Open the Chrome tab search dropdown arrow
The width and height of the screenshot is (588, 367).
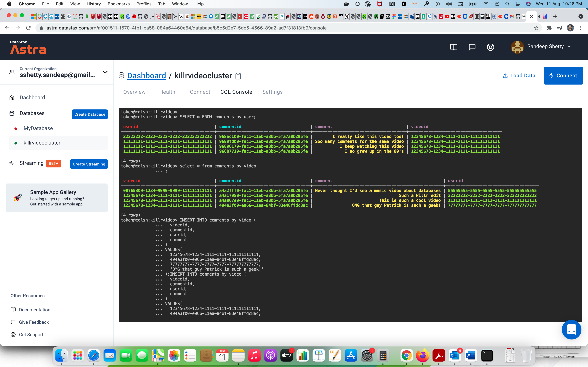coord(580,17)
